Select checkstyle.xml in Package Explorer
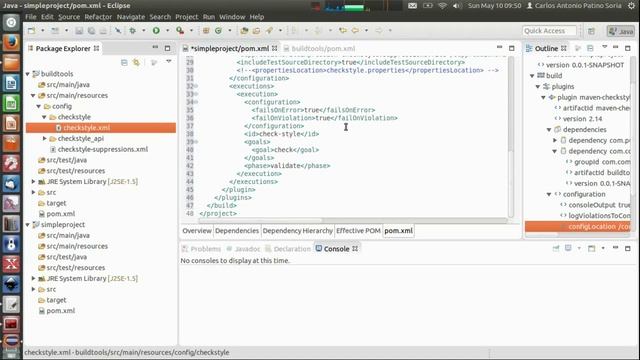The width and height of the screenshot is (640, 360). click(101, 128)
